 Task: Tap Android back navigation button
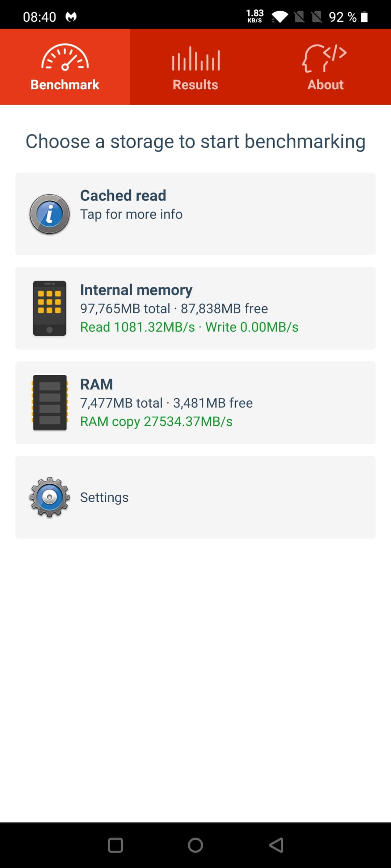(276, 845)
